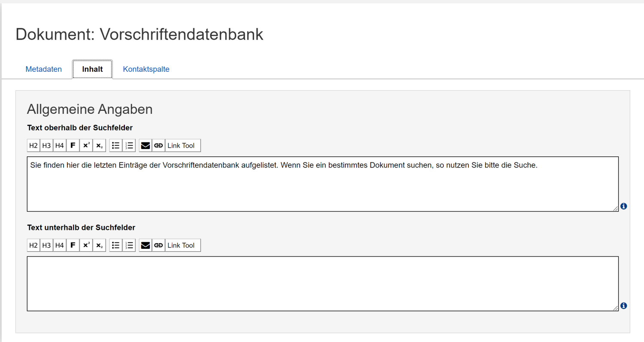Select the Inhalt tab

tap(92, 69)
